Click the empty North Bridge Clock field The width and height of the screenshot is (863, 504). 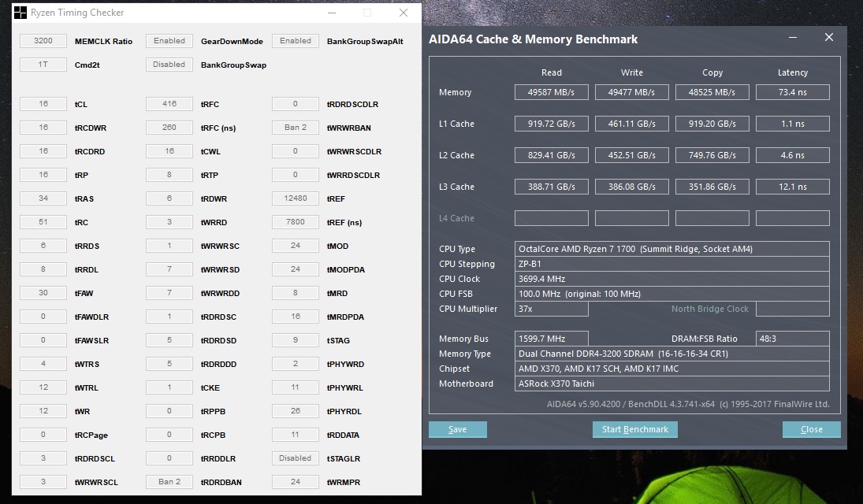coord(793,309)
